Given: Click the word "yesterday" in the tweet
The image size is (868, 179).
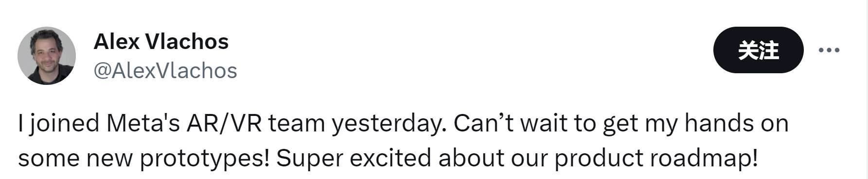Looking at the screenshot, I should click(387, 124).
